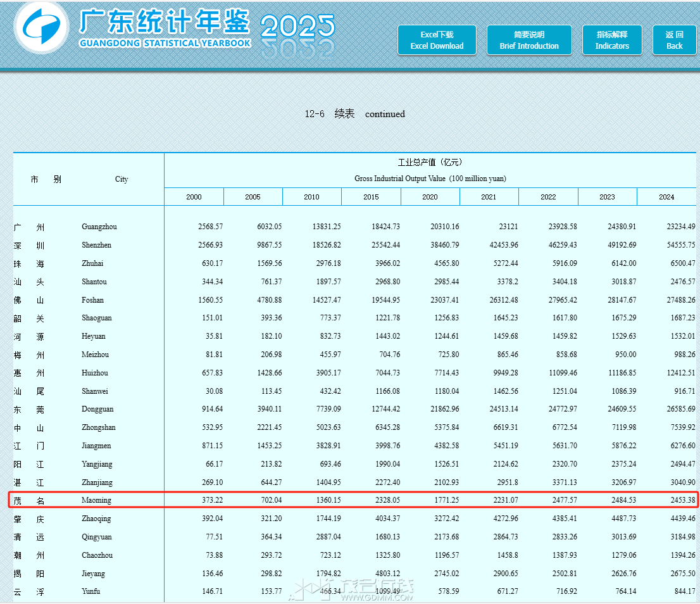Click the 2020 year column header
The image size is (700, 604).
[x=430, y=196]
